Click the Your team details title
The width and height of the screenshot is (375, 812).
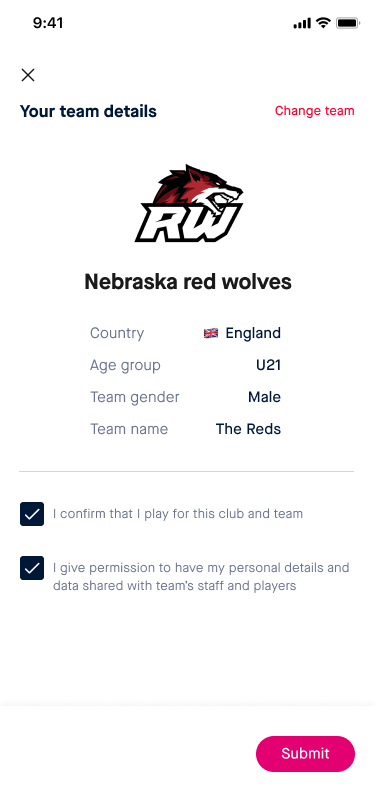88,111
